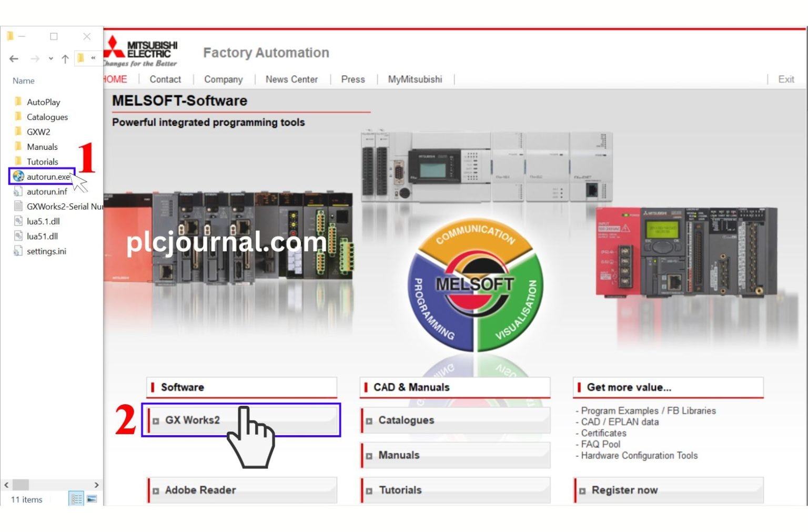Select the GXW2 folder icon
Image resolution: width=808 pixels, height=532 pixels.
coord(18,131)
